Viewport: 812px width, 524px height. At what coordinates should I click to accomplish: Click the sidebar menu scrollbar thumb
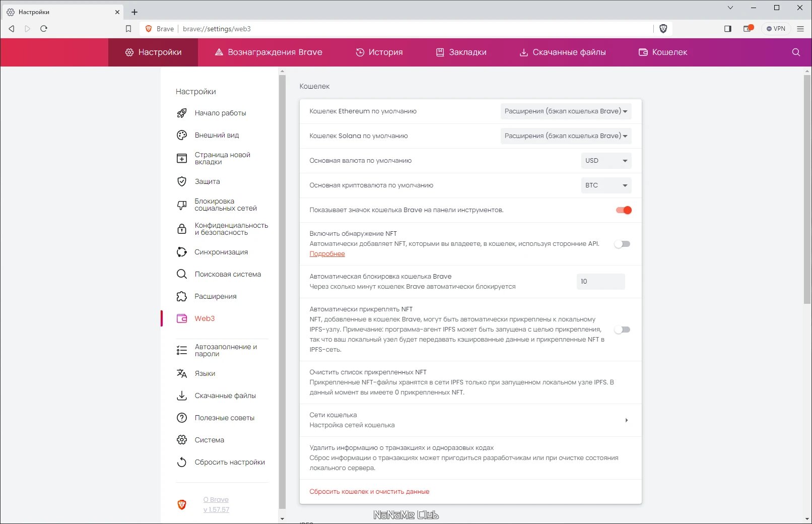[x=282, y=292]
